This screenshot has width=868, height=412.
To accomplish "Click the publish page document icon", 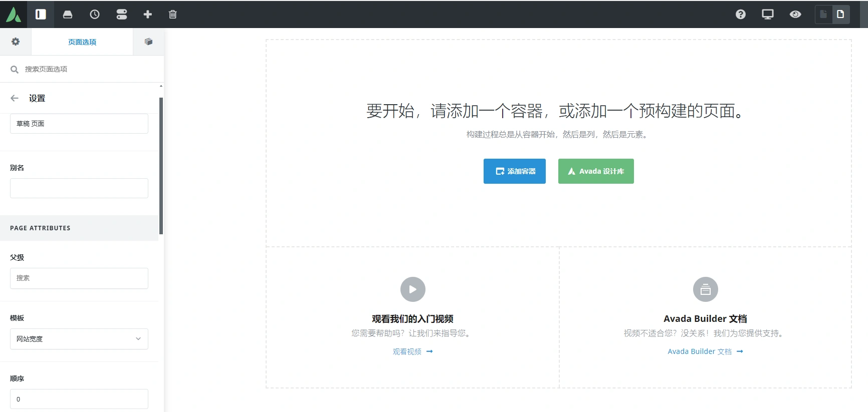I will (x=841, y=15).
